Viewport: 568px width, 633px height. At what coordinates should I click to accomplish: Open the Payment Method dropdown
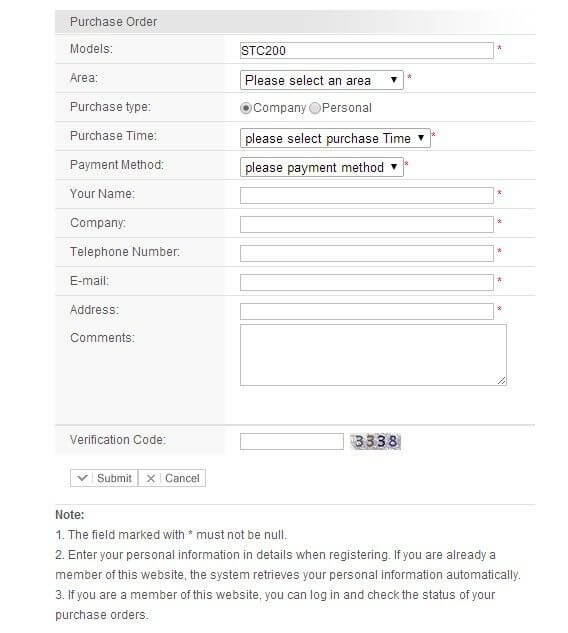coord(322,167)
